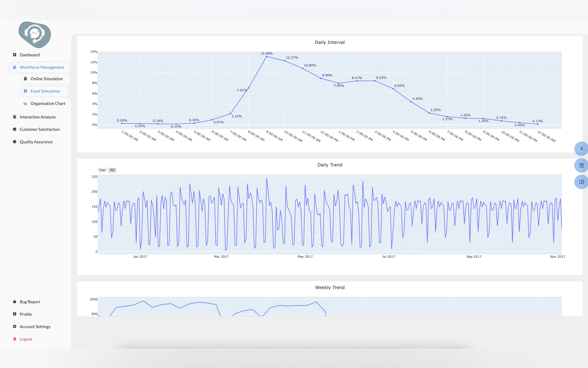Open Interaction Analysis section
The height and width of the screenshot is (368, 588).
click(38, 117)
